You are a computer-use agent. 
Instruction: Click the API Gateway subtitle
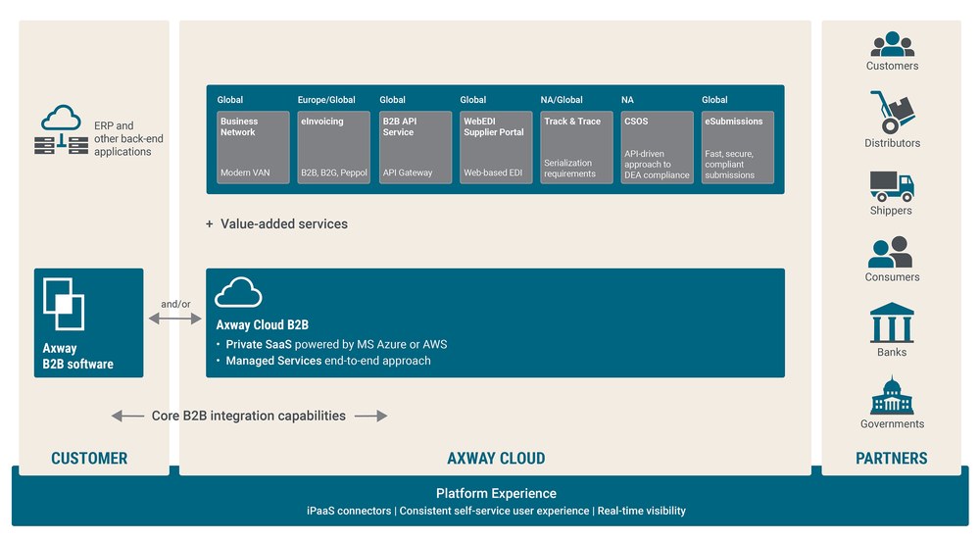pyautogui.click(x=408, y=172)
